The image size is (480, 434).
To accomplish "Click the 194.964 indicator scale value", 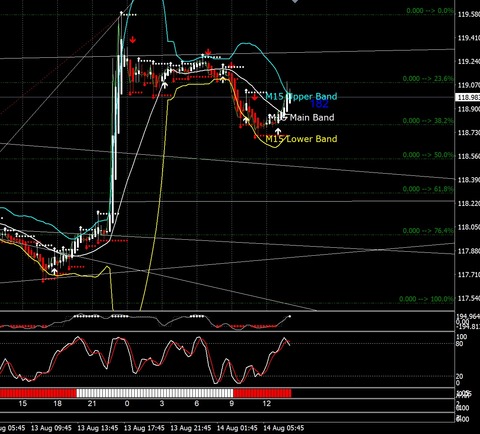I will (469, 316).
